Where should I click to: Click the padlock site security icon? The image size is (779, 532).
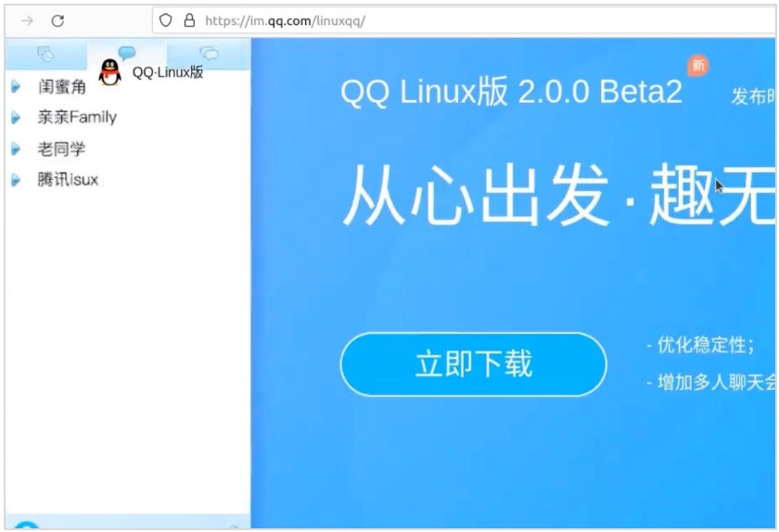[x=189, y=20]
